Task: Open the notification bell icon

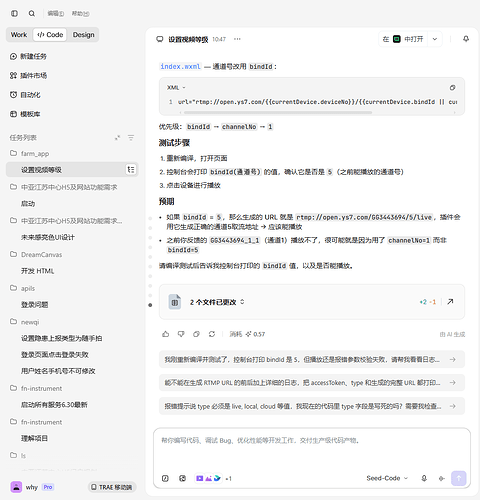Action: pyautogui.click(x=466, y=39)
